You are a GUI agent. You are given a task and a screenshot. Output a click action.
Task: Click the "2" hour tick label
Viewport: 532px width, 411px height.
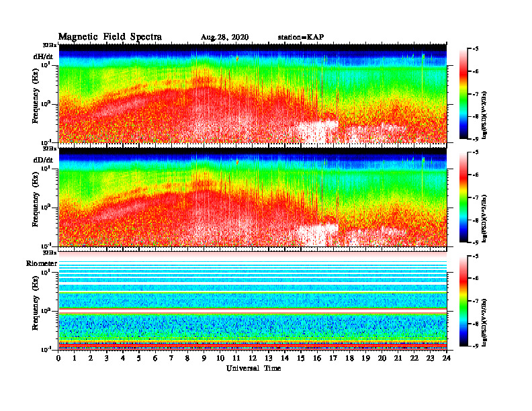pyautogui.click(x=91, y=358)
